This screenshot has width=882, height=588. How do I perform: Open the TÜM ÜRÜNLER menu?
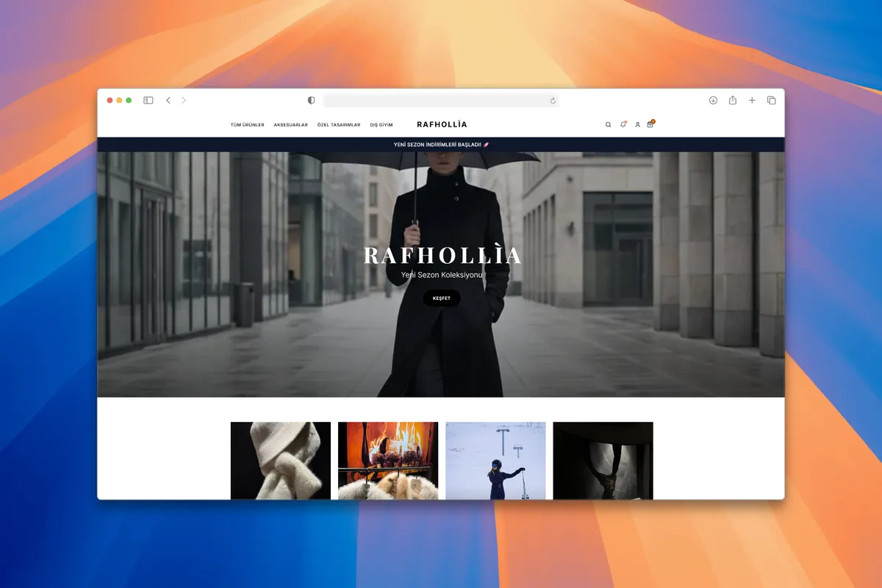pos(247,125)
